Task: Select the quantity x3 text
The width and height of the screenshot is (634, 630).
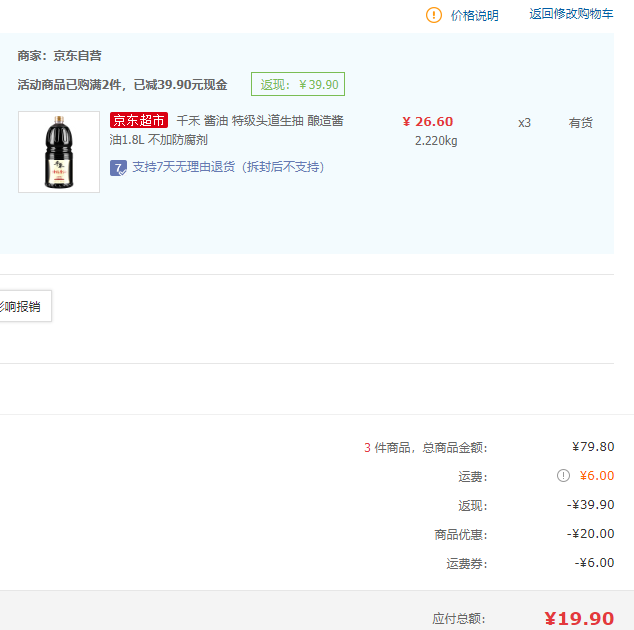Action: [524, 123]
